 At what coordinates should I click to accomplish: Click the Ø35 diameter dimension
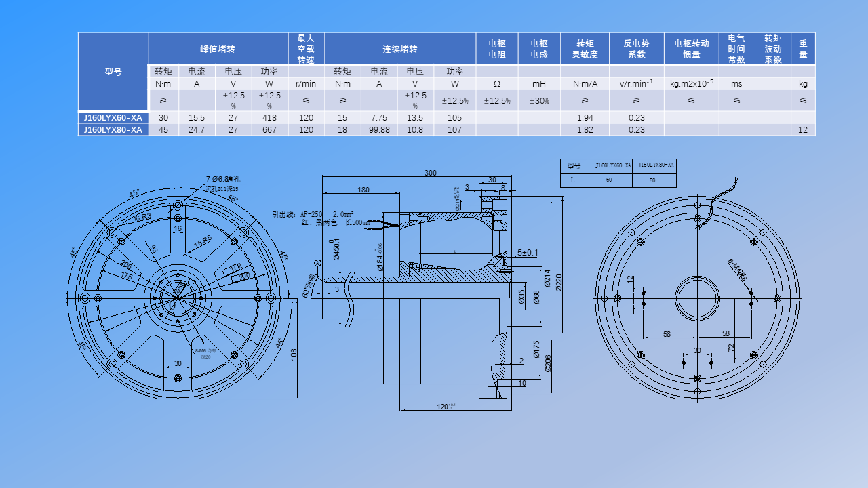pos(522,297)
